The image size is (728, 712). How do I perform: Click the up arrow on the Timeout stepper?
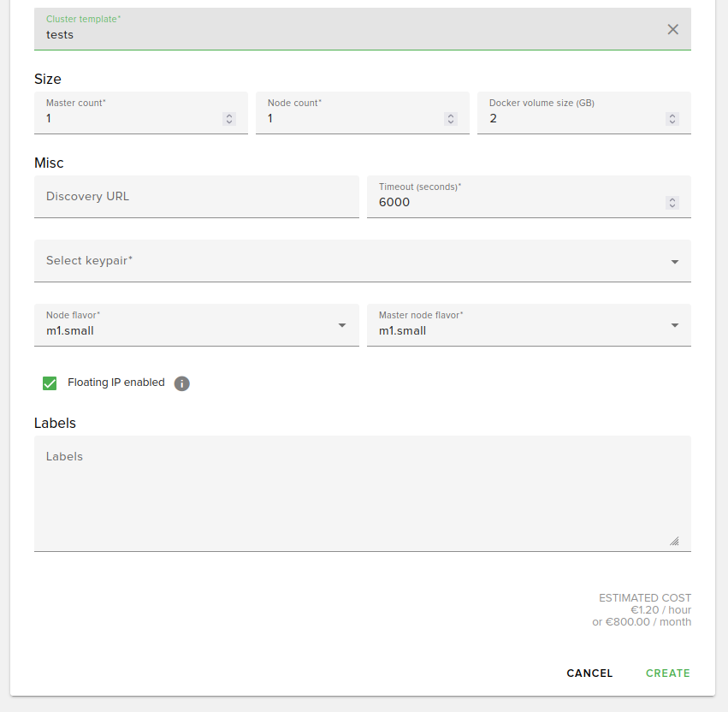[x=672, y=199]
